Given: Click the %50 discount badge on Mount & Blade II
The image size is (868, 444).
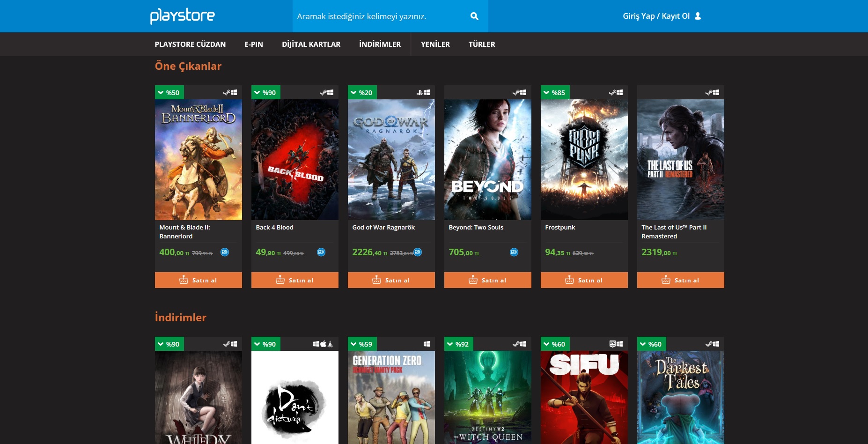Looking at the screenshot, I should pyautogui.click(x=169, y=93).
